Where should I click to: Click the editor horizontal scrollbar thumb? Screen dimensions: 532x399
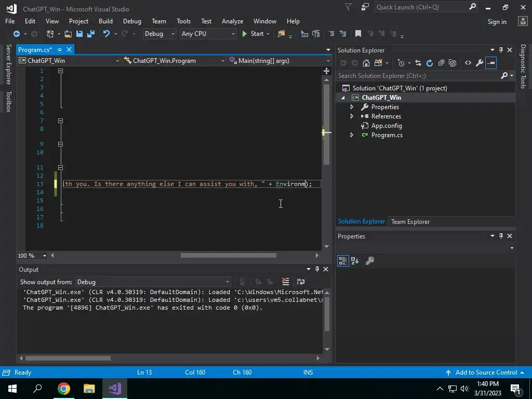[x=229, y=256]
